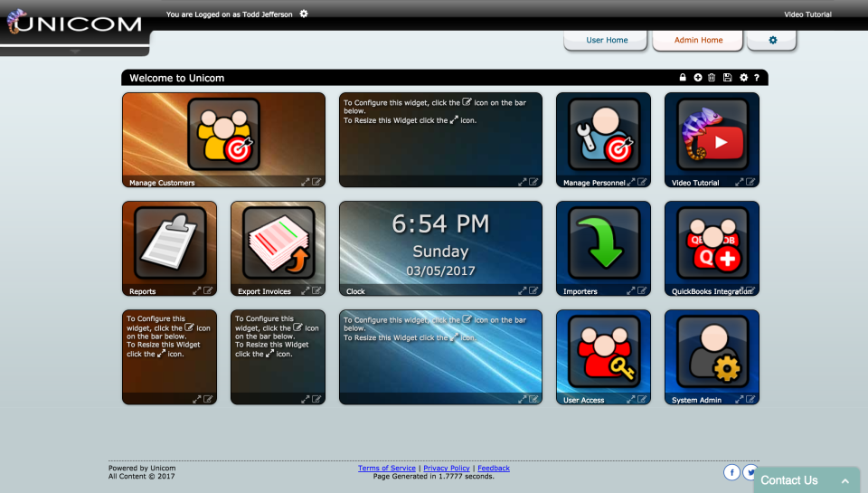The image size is (868, 493).
Task: Open the Importers green arrow icon
Action: 603,242
